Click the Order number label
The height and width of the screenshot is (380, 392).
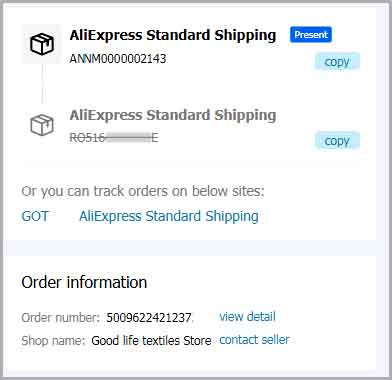click(61, 317)
